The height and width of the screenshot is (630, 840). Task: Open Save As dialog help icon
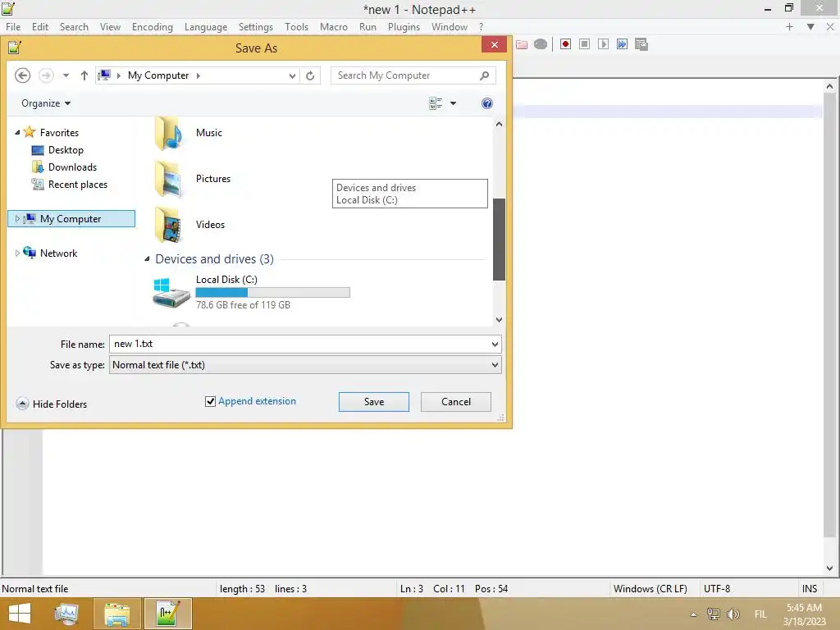tap(487, 103)
